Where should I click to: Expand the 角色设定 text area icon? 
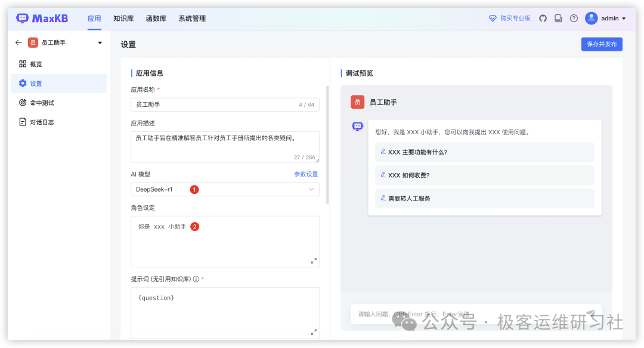[314, 261]
